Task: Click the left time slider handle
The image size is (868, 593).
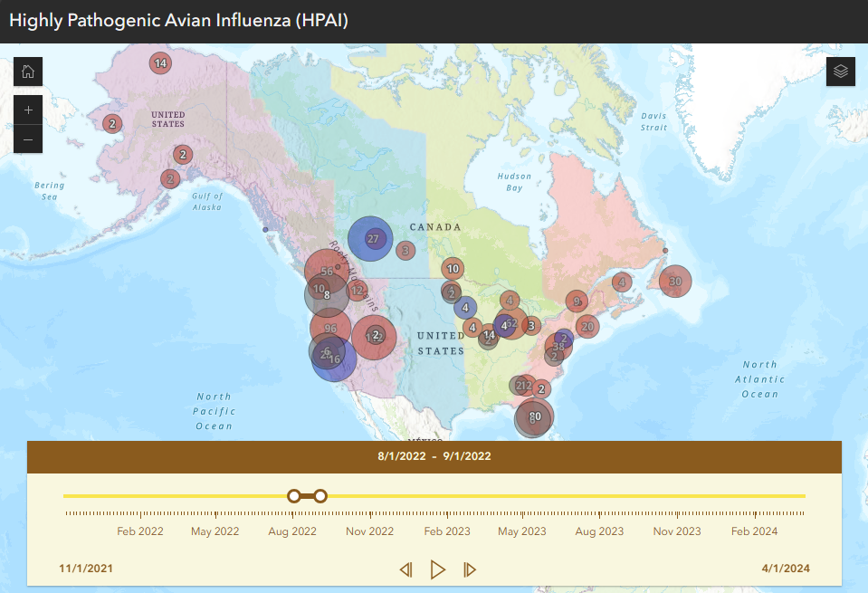Action: 293,496
